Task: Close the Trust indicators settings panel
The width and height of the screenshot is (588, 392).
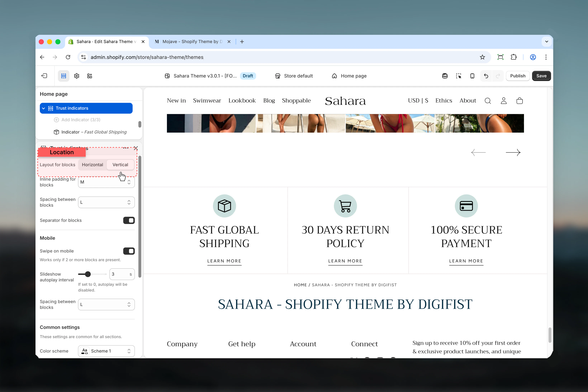Action: coord(136,148)
